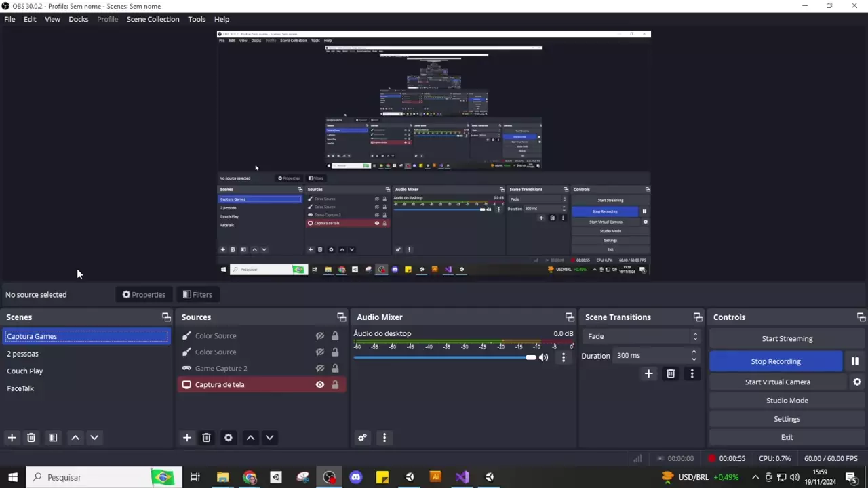Add a new scene transition

[648, 373]
